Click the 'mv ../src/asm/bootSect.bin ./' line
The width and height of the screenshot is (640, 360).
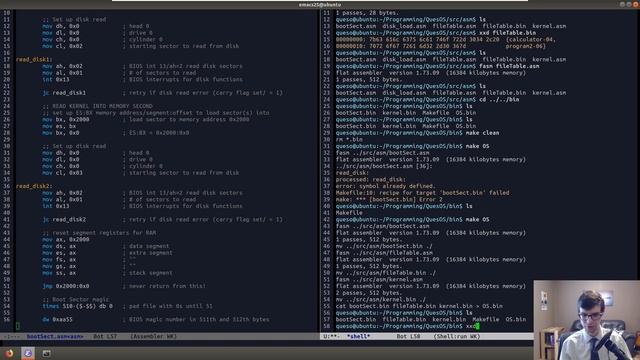pos(384,246)
